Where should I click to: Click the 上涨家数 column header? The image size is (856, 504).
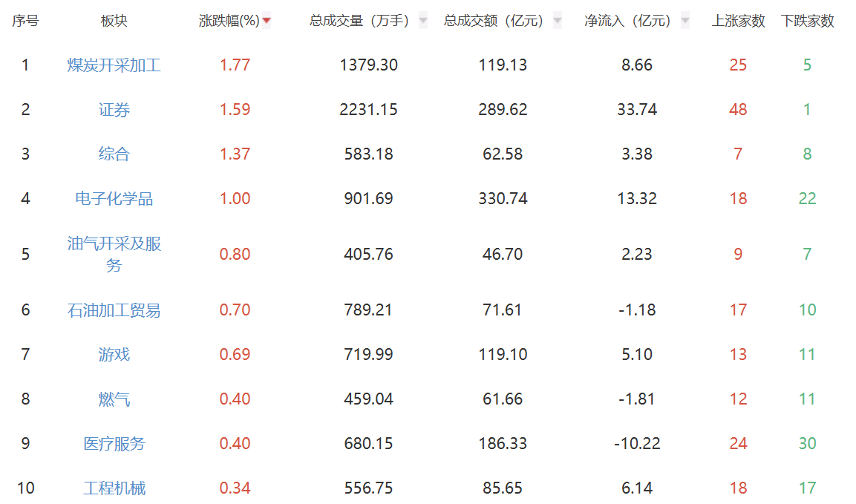click(x=738, y=20)
